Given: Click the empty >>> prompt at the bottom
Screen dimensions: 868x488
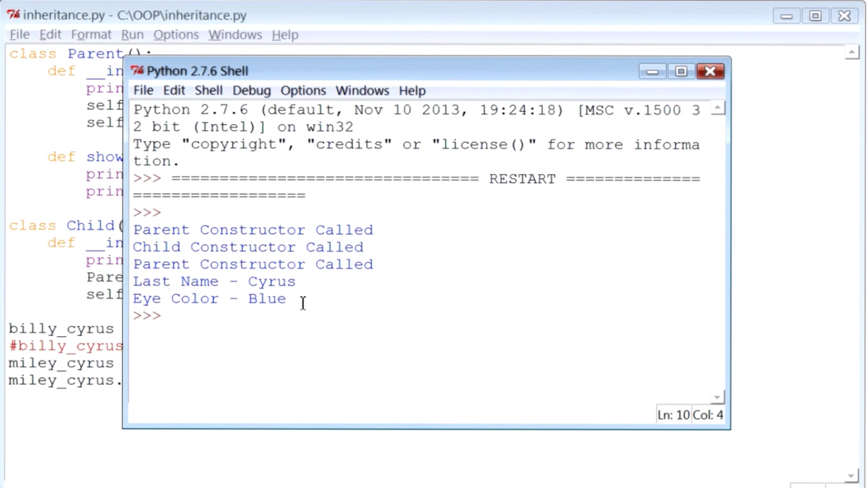Looking at the screenshot, I should click(147, 316).
